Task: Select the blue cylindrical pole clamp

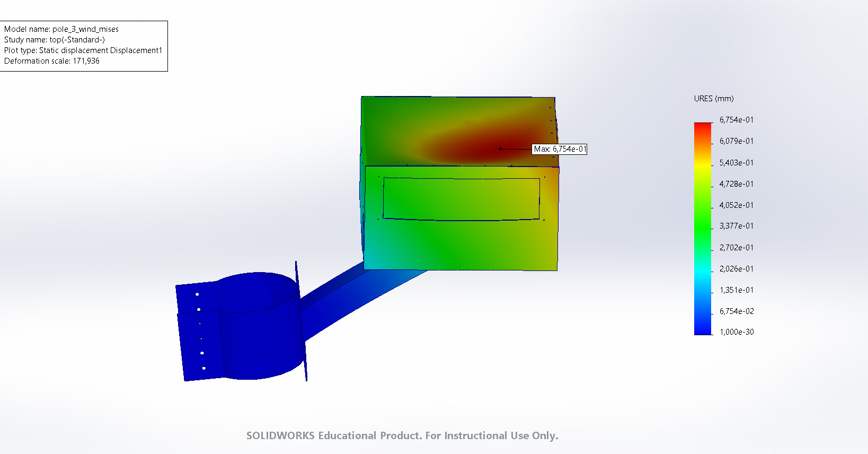Action: (260, 329)
